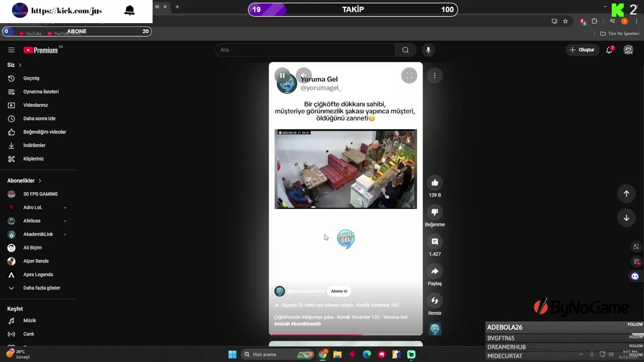Open Chrome extensions puzzle icon

pyautogui.click(x=595, y=21)
